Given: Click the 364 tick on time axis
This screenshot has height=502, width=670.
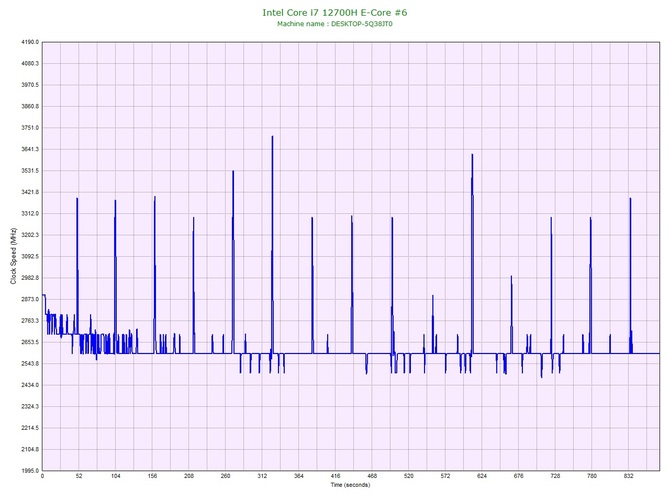Looking at the screenshot, I should pyautogui.click(x=299, y=476).
